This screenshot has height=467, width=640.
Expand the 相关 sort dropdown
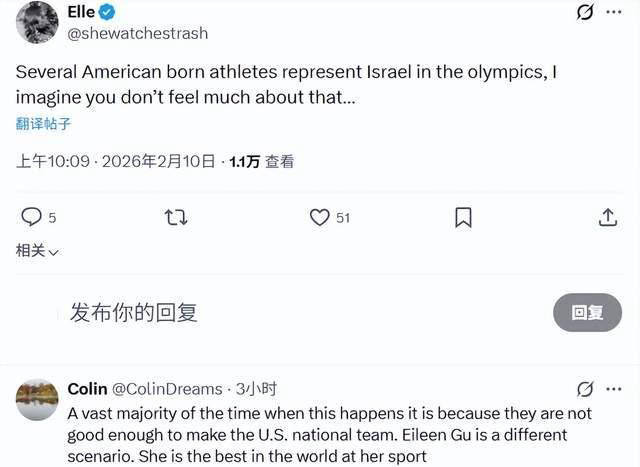pos(37,251)
